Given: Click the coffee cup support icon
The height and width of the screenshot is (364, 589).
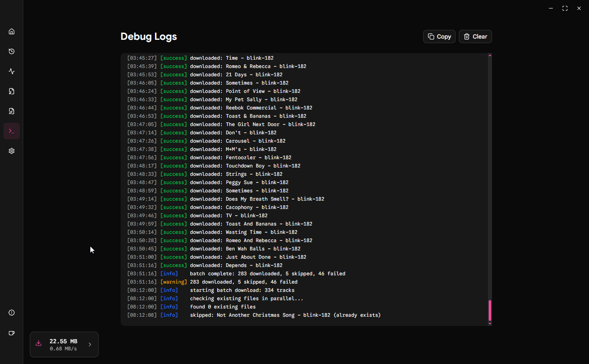Looking at the screenshot, I should (12, 333).
